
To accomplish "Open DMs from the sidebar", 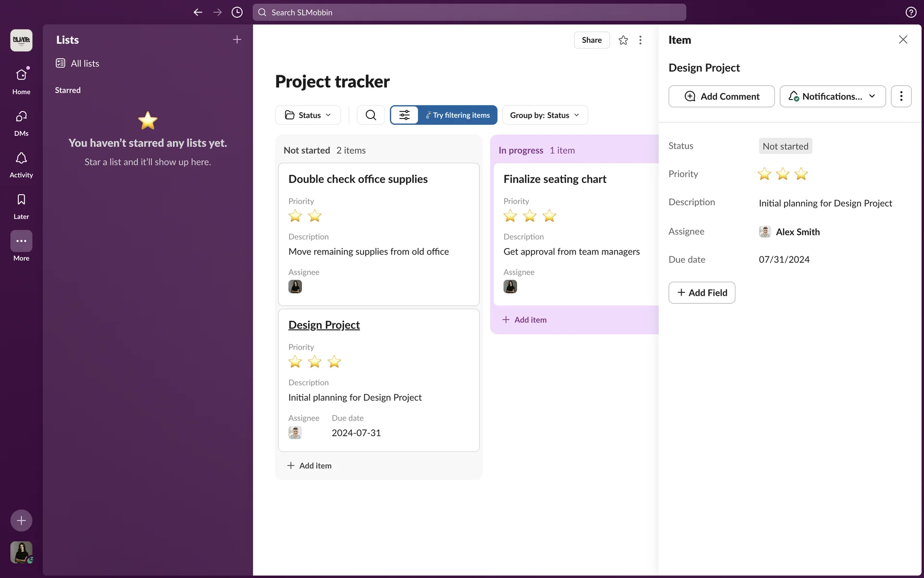I will coord(21,117).
